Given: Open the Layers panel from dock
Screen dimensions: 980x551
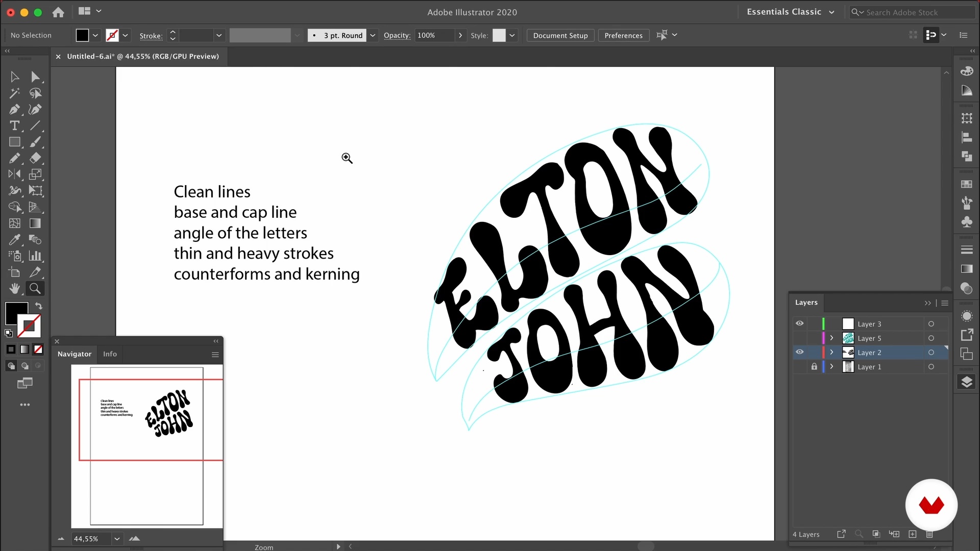Looking at the screenshot, I should pyautogui.click(x=967, y=382).
